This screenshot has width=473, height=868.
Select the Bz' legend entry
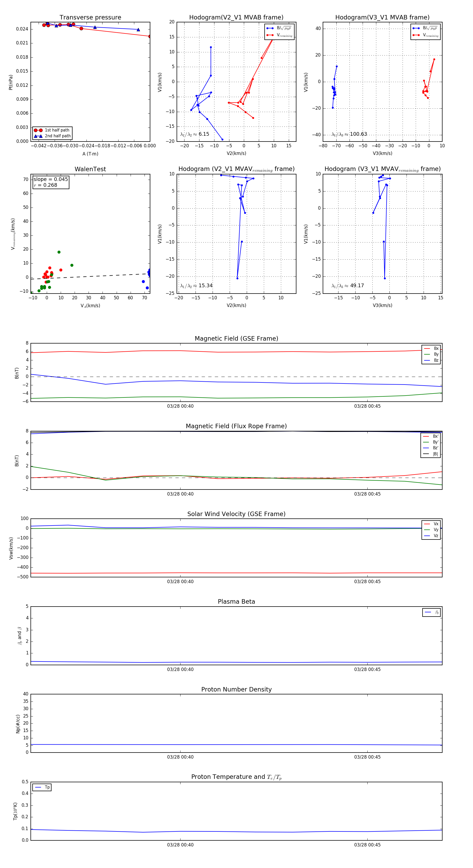pyautogui.click(x=431, y=448)
